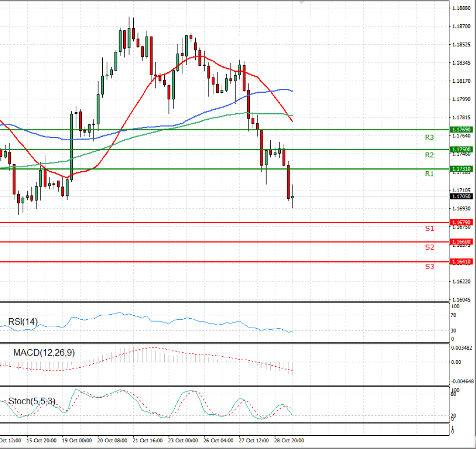Click the 19 Oct 00:00 time marker
This screenshot has width=476, height=449.
pos(77,440)
